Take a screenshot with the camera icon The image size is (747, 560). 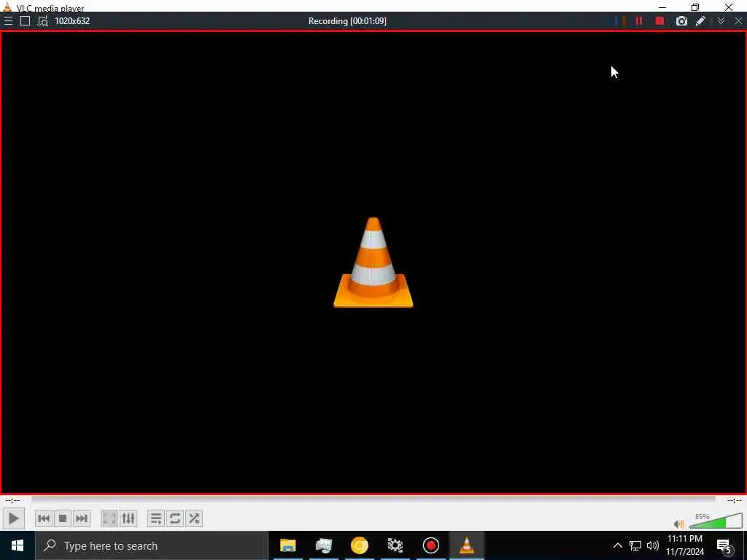pos(682,21)
